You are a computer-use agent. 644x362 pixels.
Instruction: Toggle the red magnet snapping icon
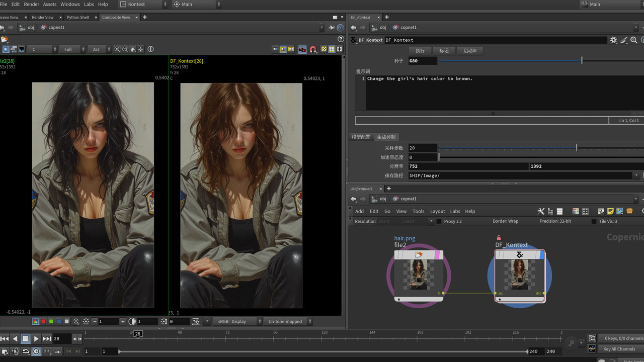click(313, 49)
